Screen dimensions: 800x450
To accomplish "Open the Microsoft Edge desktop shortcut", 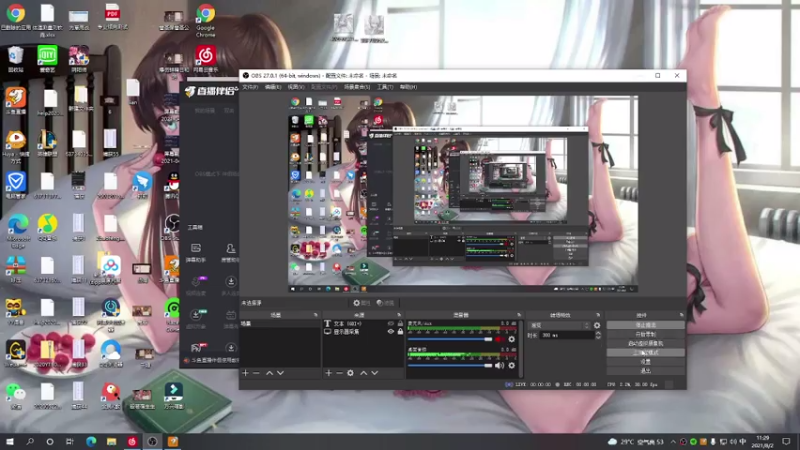I will click(18, 231).
